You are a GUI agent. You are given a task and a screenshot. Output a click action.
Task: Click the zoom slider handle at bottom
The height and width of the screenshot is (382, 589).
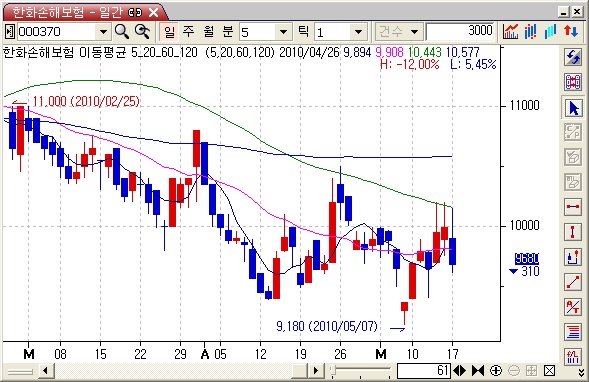(333, 371)
